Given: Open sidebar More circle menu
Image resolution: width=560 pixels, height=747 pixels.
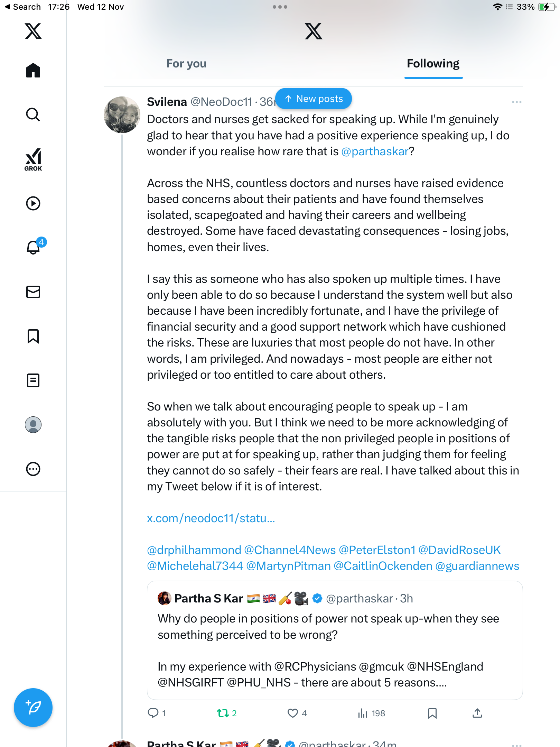Looking at the screenshot, I should pos(33,469).
